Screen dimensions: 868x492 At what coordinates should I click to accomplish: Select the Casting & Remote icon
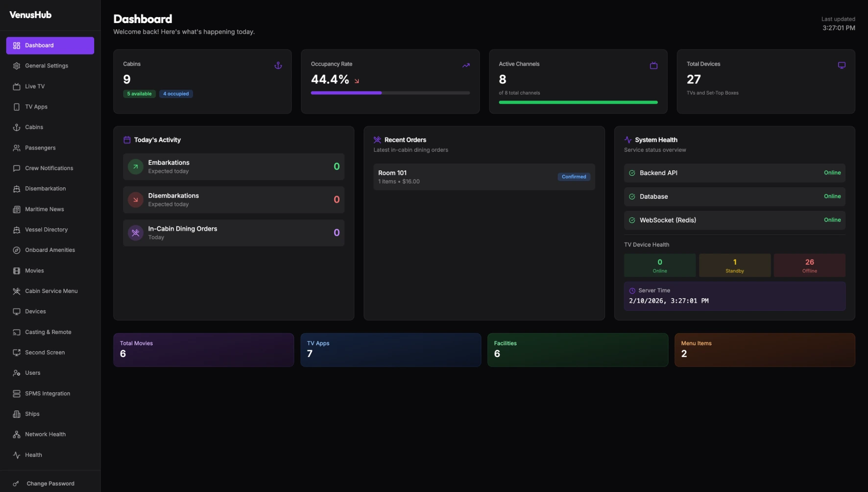click(16, 332)
